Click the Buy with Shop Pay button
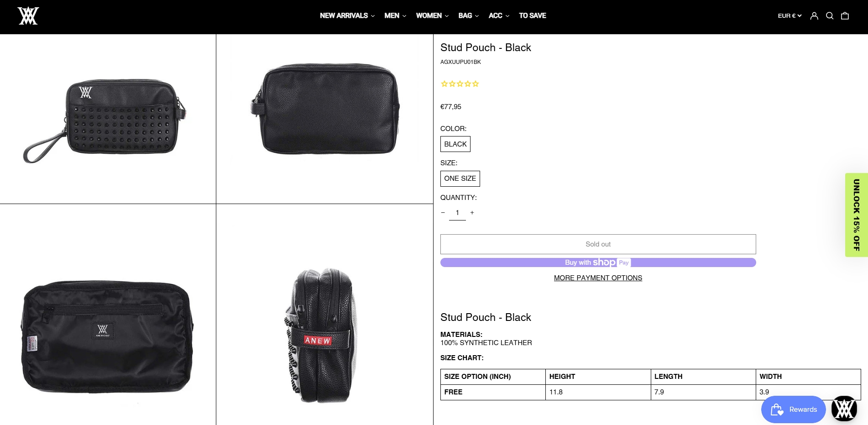 [x=598, y=262]
